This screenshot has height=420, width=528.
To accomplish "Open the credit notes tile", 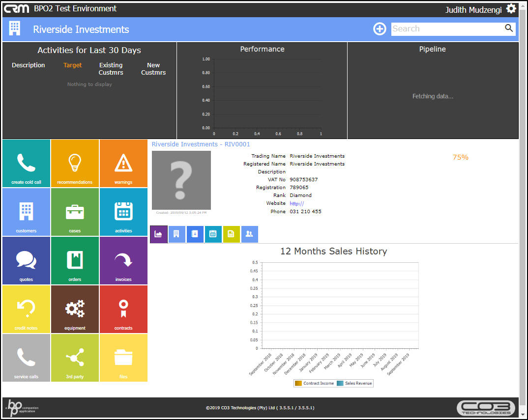I will pyautogui.click(x=26, y=309).
